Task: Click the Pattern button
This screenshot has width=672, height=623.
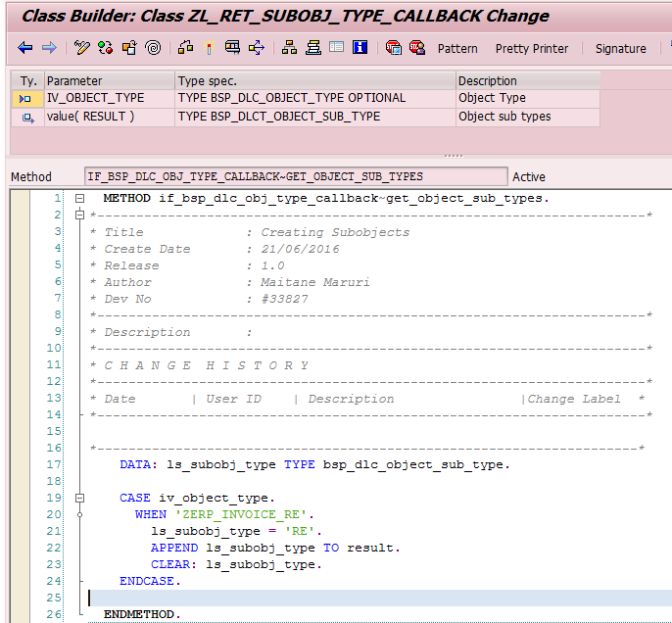Action: [457, 49]
